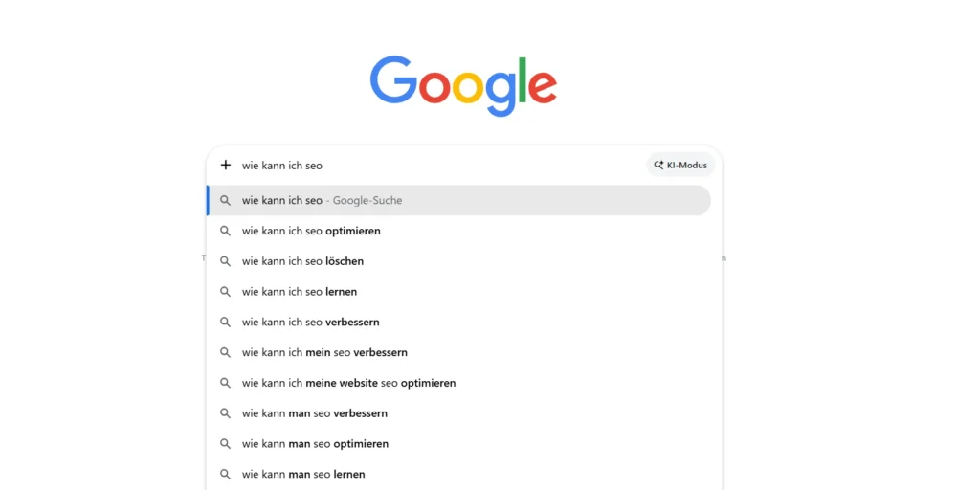Click magnifier icon next to 'seo optimieren'

226,231
